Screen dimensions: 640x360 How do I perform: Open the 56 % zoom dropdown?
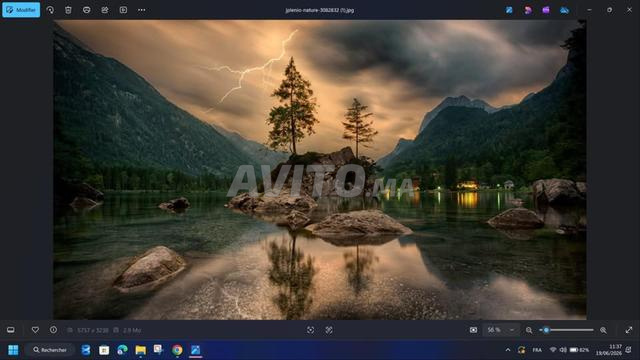[501, 330]
